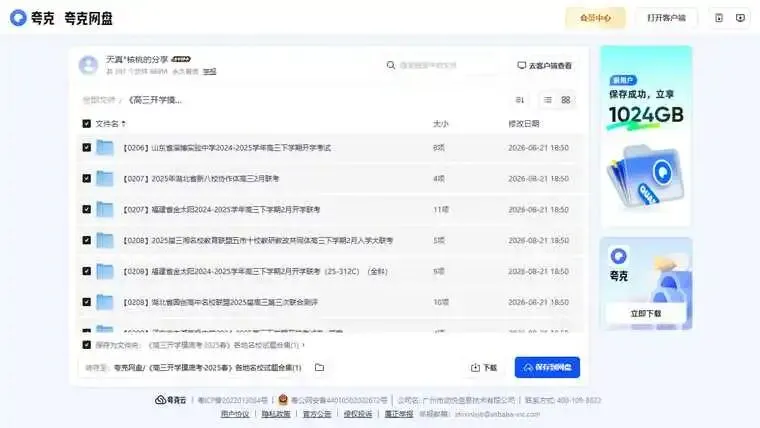The width and height of the screenshot is (760, 428).
Task: Switch to list view icon
Action: coord(548,100)
